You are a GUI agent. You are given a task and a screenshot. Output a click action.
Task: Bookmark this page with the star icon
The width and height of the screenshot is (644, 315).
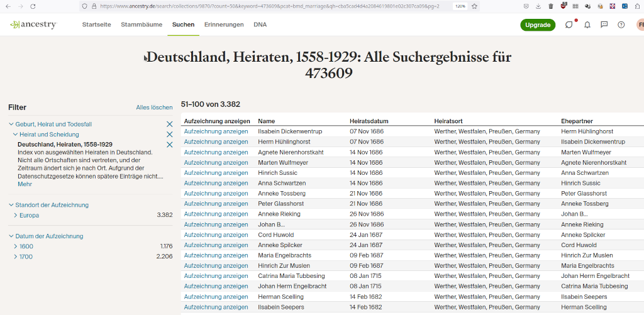(474, 6)
